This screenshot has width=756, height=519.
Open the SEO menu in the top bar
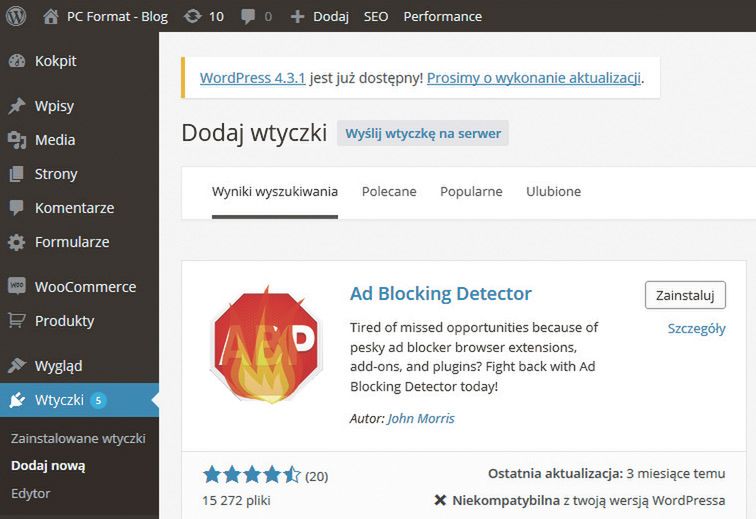coord(376,16)
